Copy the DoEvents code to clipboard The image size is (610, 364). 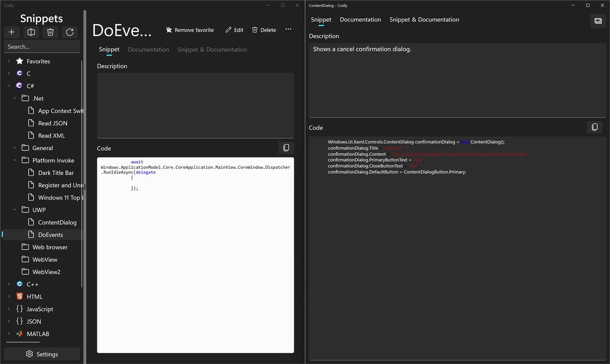click(286, 148)
